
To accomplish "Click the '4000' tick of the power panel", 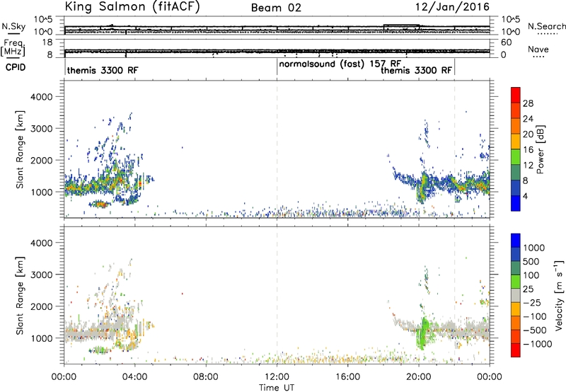I will [41, 97].
